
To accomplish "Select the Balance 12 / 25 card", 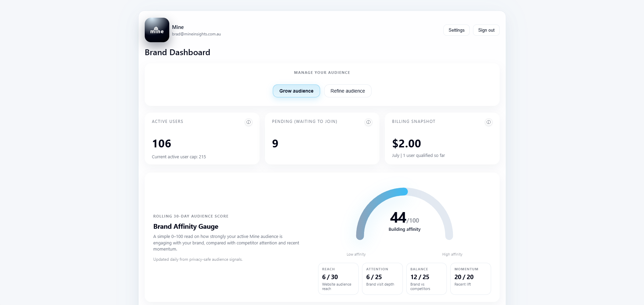I will (426, 279).
